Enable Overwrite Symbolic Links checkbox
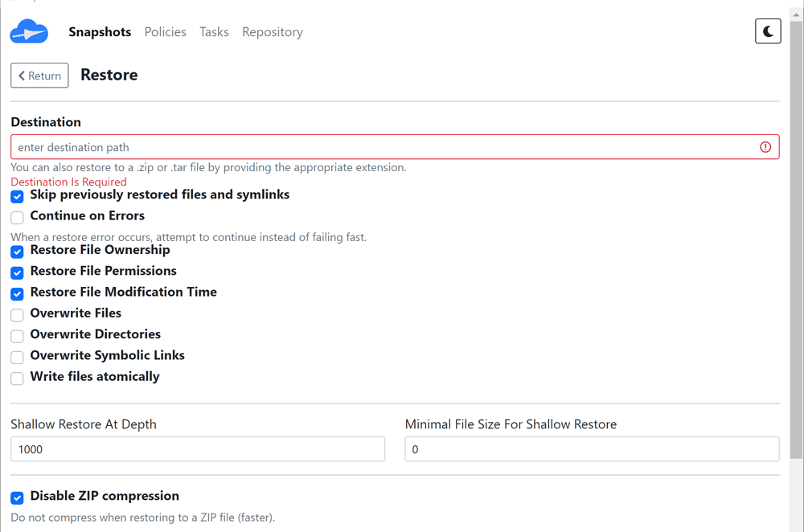 click(x=17, y=357)
